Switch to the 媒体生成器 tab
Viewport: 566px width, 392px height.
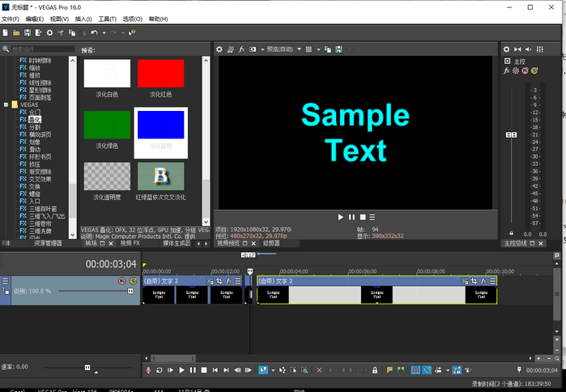pyautogui.click(x=177, y=243)
